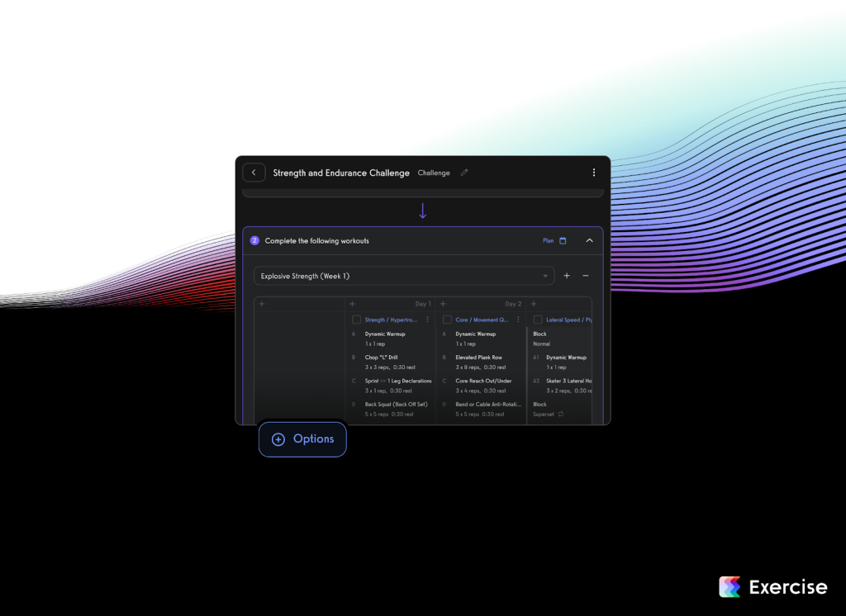
Task: Click the Plan link label
Action: click(x=548, y=241)
